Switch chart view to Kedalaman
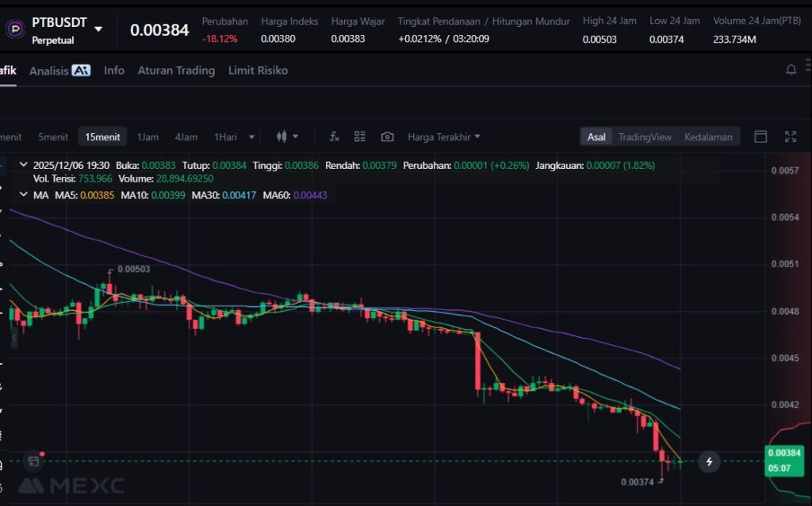The height and width of the screenshot is (506, 812). pyautogui.click(x=708, y=136)
